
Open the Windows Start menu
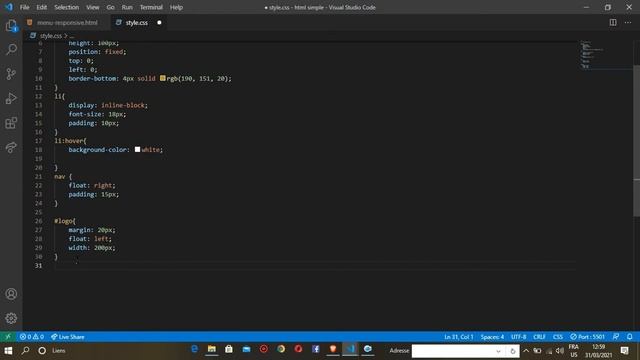tap(8, 351)
